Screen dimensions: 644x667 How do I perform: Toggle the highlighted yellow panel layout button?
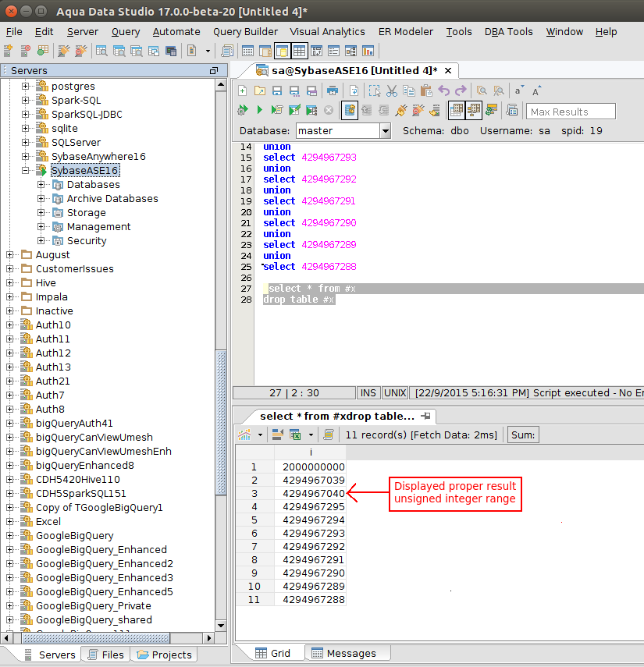(x=283, y=51)
